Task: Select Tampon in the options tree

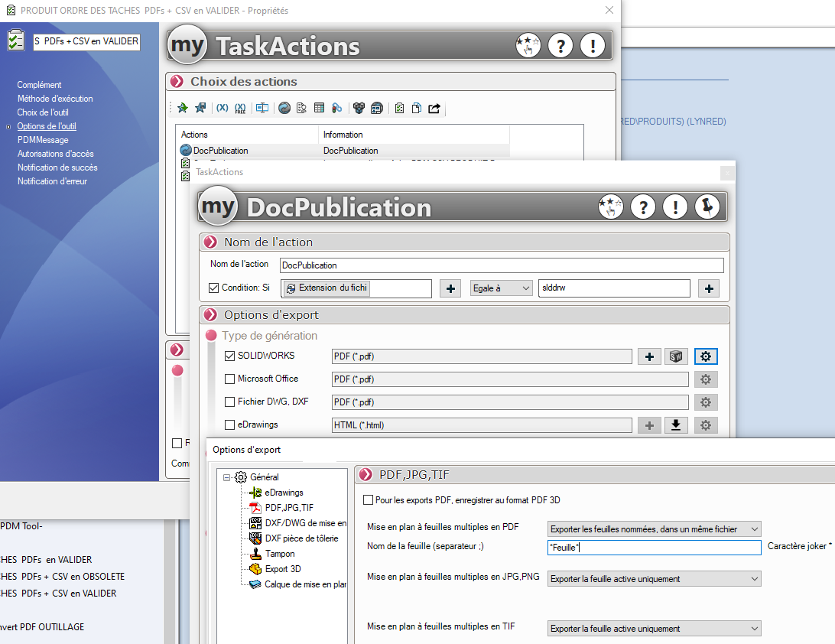Action: [x=280, y=554]
